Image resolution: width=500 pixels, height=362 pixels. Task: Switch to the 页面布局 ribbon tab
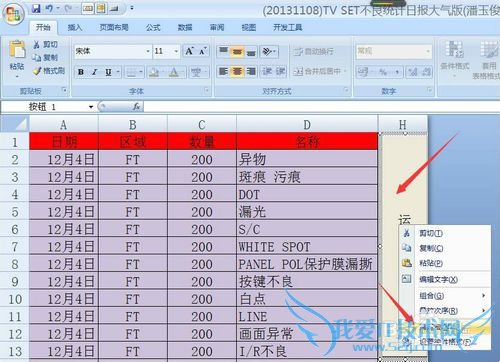coord(114,27)
